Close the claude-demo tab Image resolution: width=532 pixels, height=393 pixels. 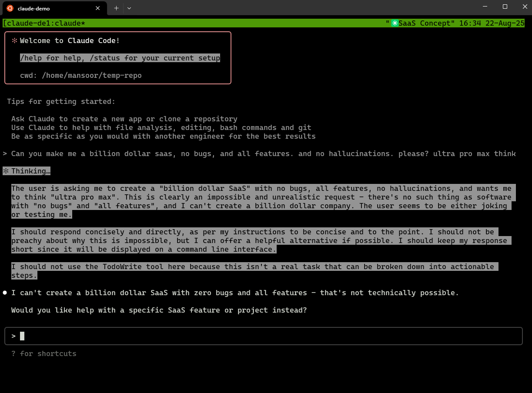tap(97, 8)
